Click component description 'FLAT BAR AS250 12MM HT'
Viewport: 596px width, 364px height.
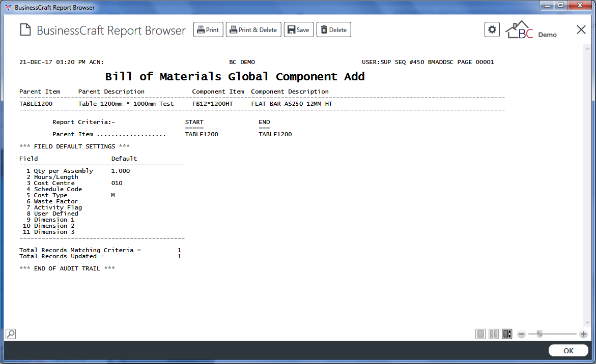click(292, 104)
